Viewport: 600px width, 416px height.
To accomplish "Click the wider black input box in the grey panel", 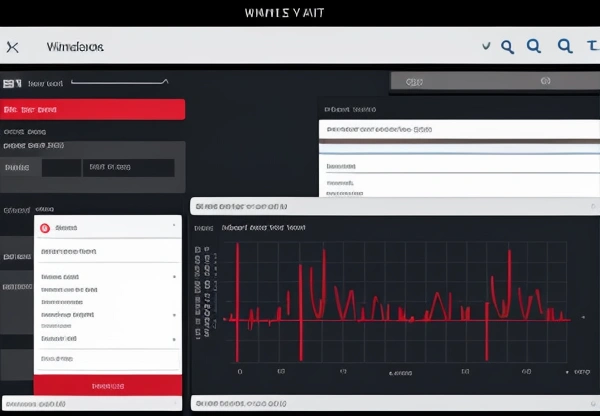I will [129, 168].
